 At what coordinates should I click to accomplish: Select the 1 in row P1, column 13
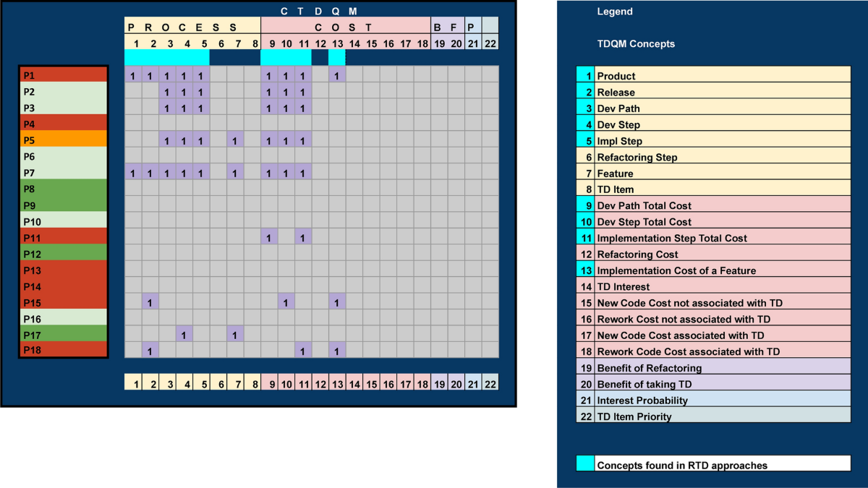[337, 75]
